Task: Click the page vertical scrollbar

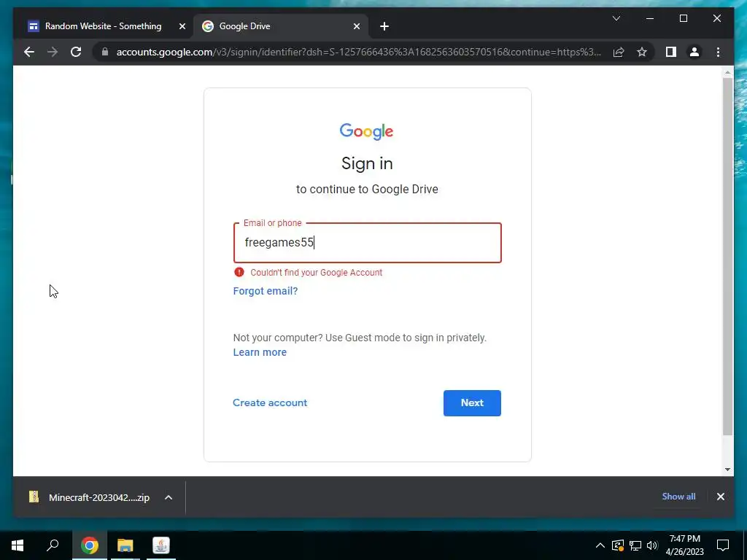Action: tap(727, 257)
